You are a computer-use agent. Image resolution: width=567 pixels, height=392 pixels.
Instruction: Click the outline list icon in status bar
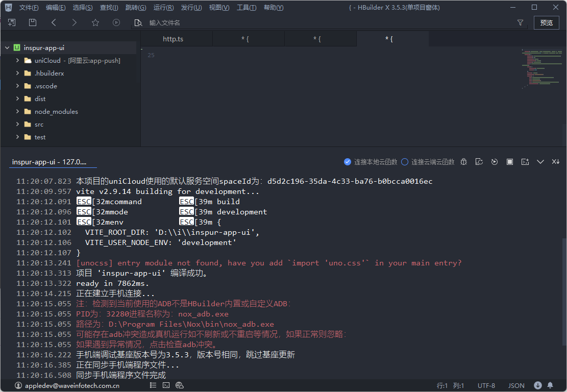pyautogui.click(x=153, y=385)
